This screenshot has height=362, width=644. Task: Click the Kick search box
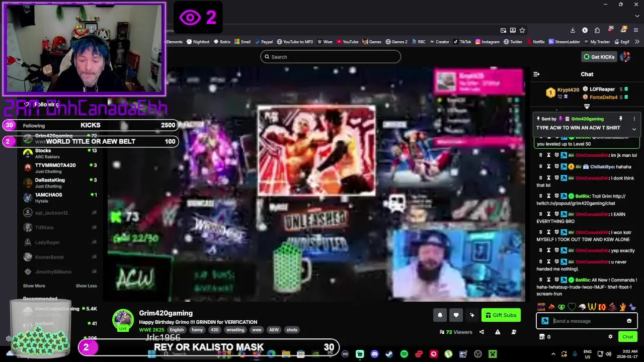tap(331, 57)
